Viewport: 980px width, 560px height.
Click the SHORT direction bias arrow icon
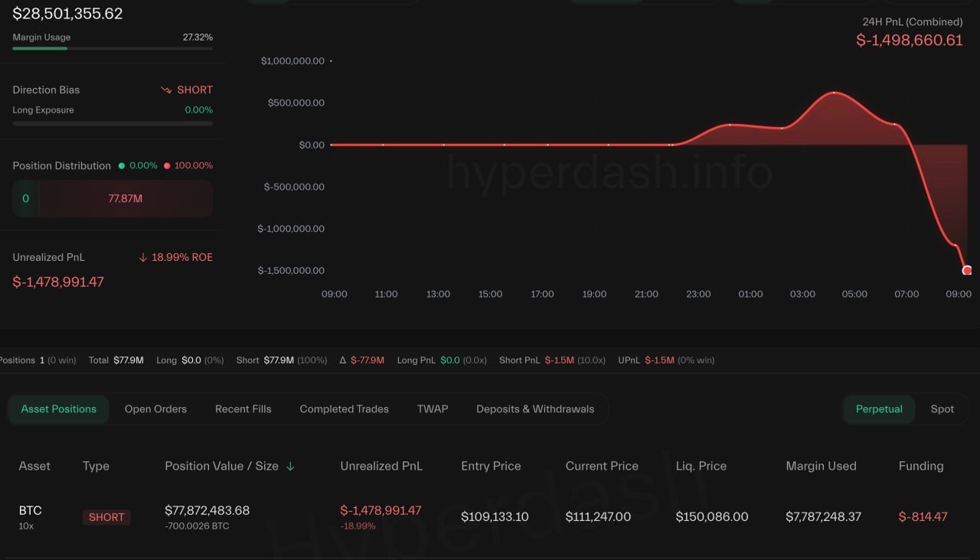coord(166,90)
